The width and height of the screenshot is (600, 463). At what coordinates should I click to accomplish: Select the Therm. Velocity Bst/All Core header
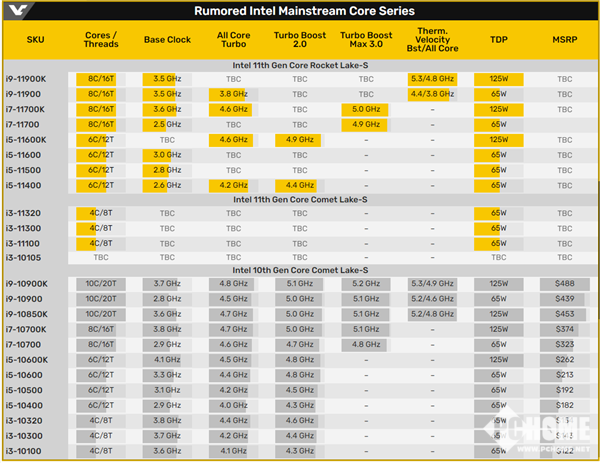[433, 42]
